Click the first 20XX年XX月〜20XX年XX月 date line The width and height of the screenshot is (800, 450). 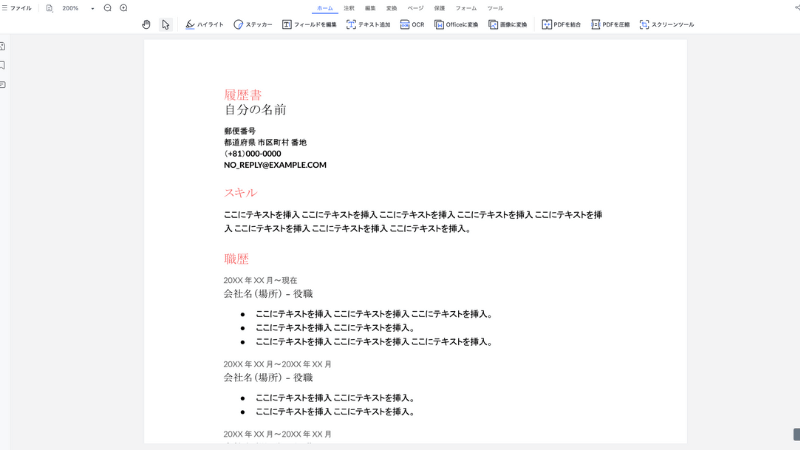[278, 364]
